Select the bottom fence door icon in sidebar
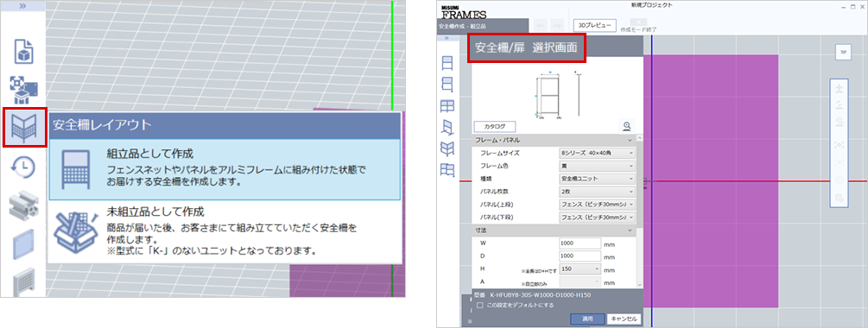Viewport: 868px width, 328px height. 447,170
